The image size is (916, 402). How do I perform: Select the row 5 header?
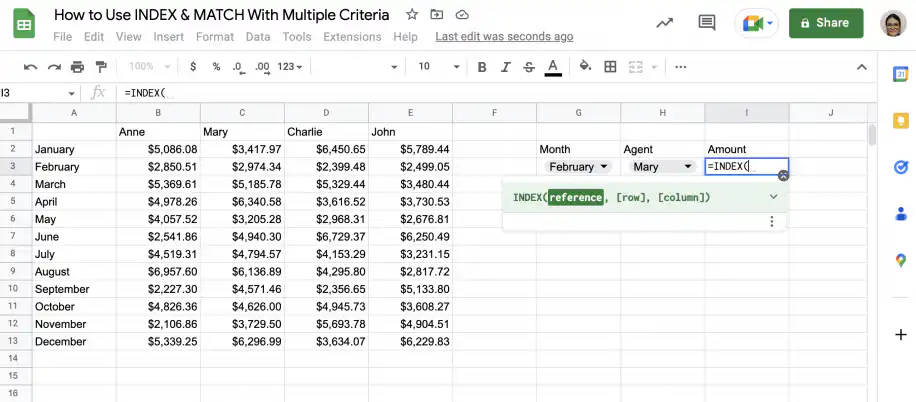[14, 202]
